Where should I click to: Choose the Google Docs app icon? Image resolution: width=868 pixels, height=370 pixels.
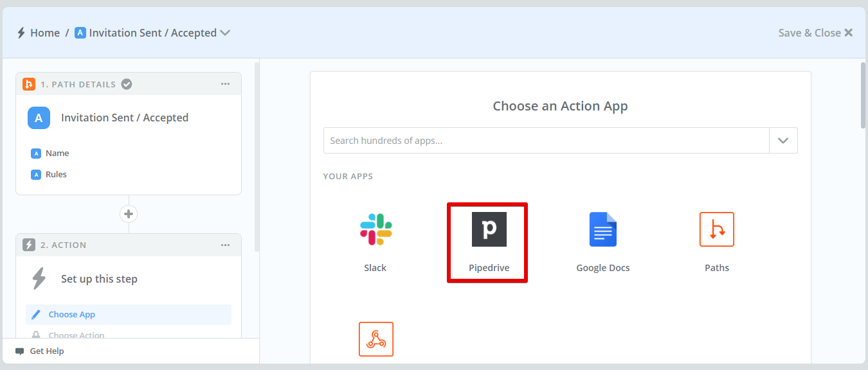coord(603,229)
